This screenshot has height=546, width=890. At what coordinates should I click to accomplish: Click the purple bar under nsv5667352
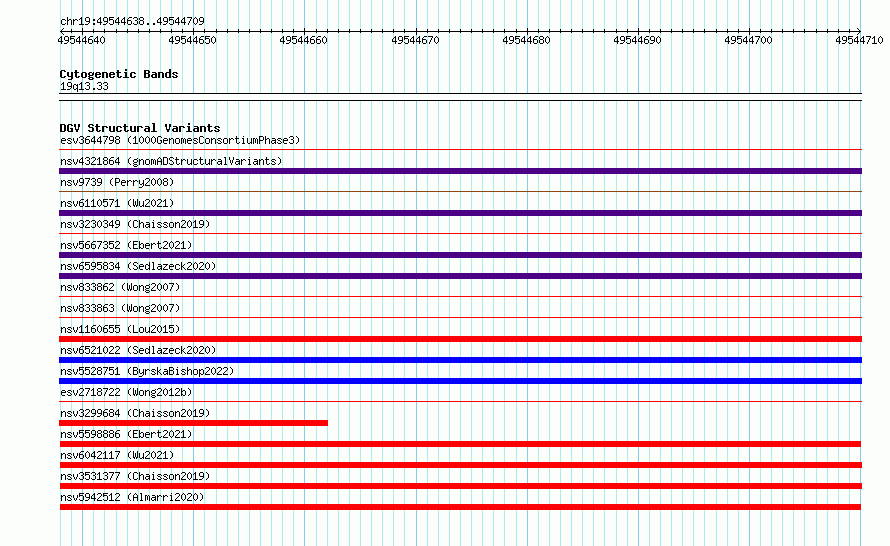pos(460,255)
